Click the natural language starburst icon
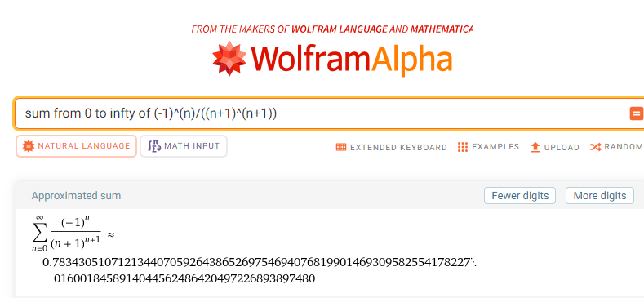Screen dimensions: 644x298 tap(29, 146)
